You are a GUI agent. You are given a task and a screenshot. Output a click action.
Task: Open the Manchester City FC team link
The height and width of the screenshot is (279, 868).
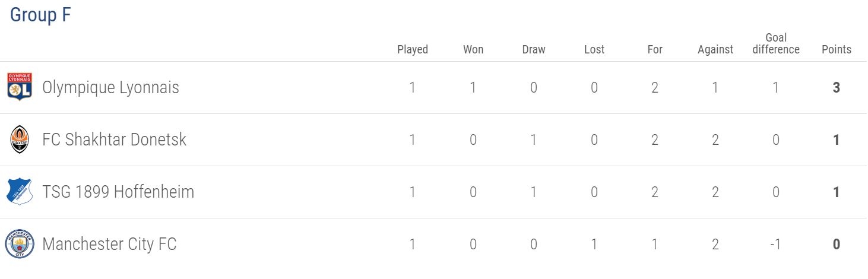click(109, 244)
